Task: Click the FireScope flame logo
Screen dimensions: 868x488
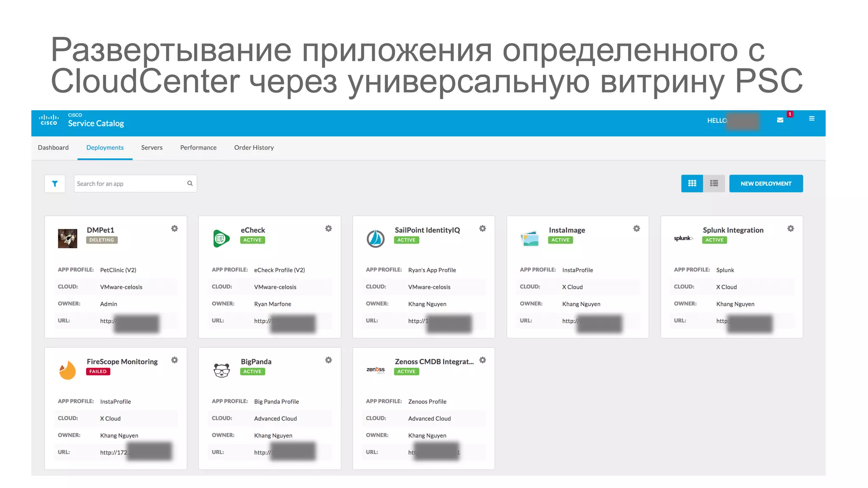Action: 67,370
